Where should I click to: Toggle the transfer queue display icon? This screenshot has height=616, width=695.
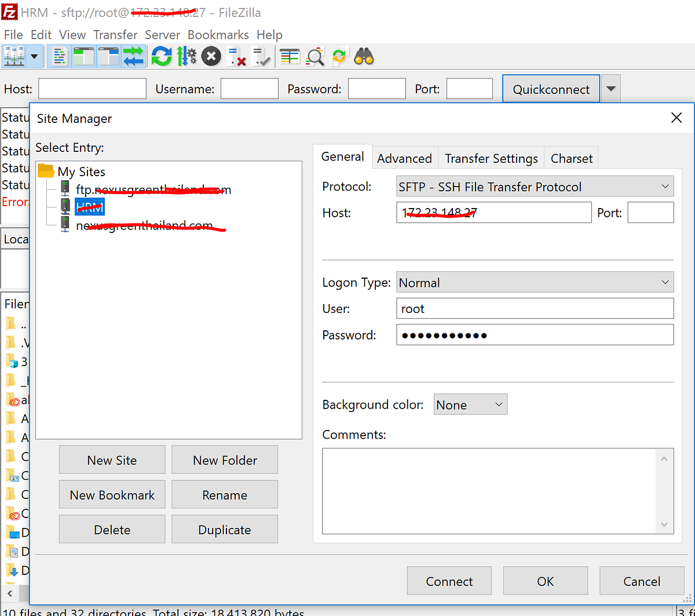[x=134, y=56]
